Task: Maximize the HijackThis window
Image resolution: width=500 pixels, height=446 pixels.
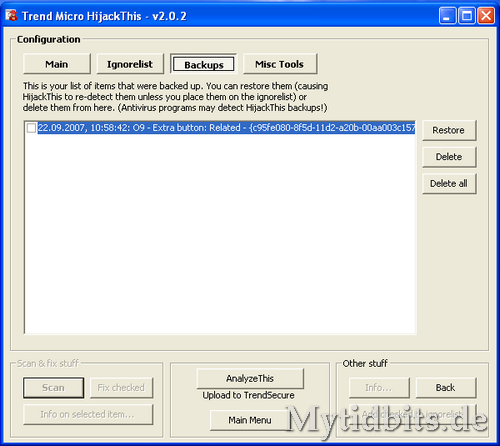Action: 467,16
